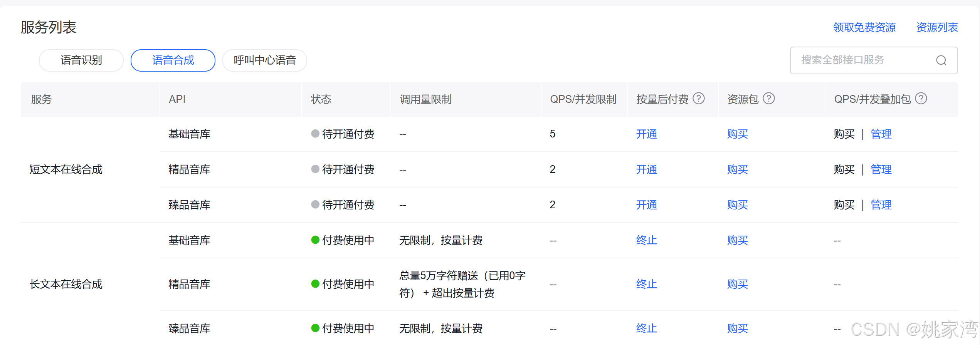Click 付费使用中 status in 长文本 精品音库 row
The height and width of the screenshot is (345, 980).
343,284
